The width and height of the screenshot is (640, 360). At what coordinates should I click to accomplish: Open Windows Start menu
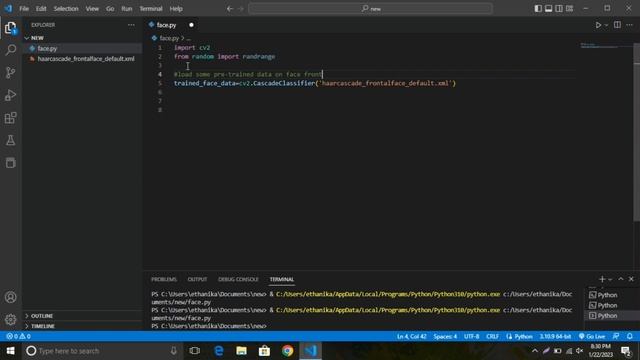[10, 351]
